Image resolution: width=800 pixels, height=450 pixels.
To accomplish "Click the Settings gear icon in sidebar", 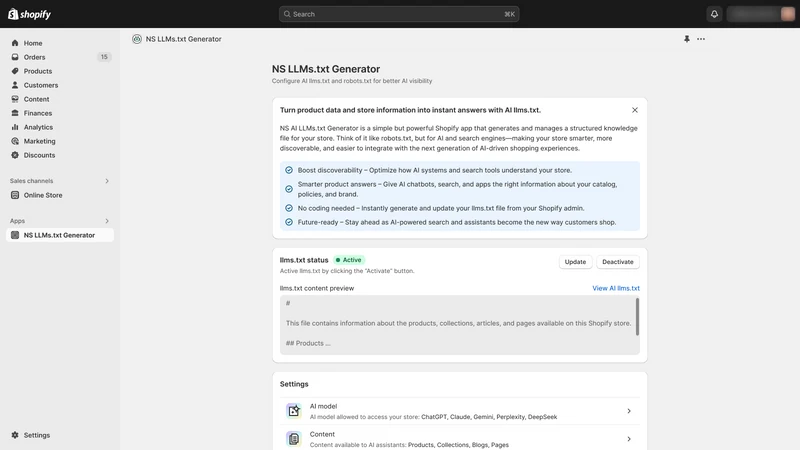I will click(15, 435).
